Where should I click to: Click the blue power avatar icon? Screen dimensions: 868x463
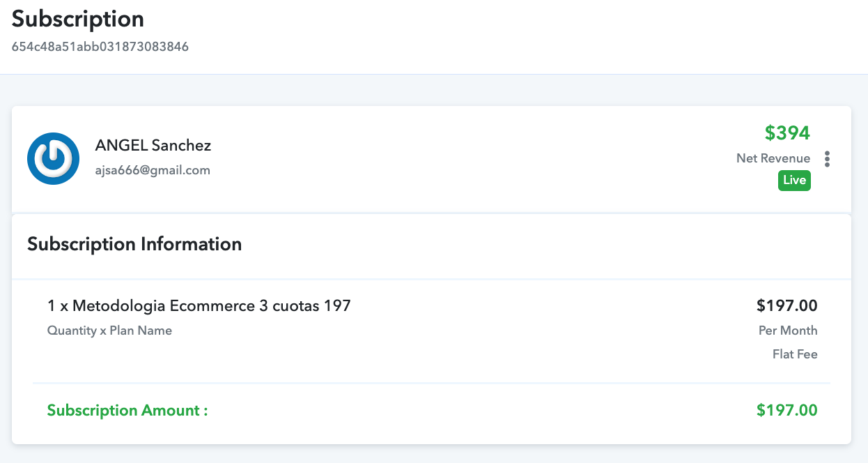53,159
